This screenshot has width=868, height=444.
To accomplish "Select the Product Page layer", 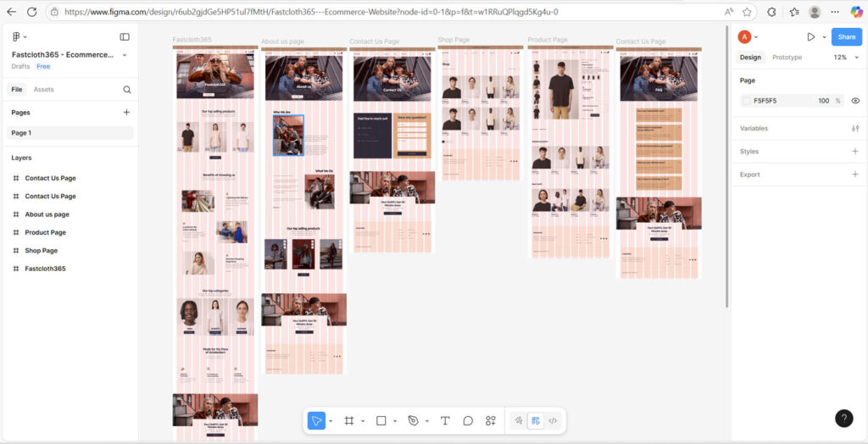I will tap(45, 232).
